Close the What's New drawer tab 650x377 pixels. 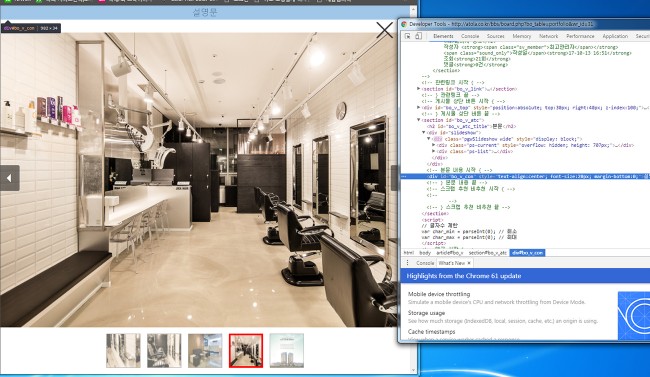469,263
